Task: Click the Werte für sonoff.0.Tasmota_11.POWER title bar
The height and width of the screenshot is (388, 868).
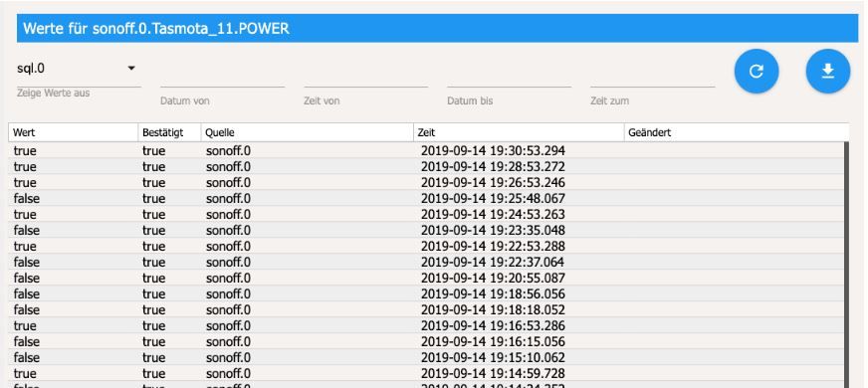Action: click(x=437, y=28)
